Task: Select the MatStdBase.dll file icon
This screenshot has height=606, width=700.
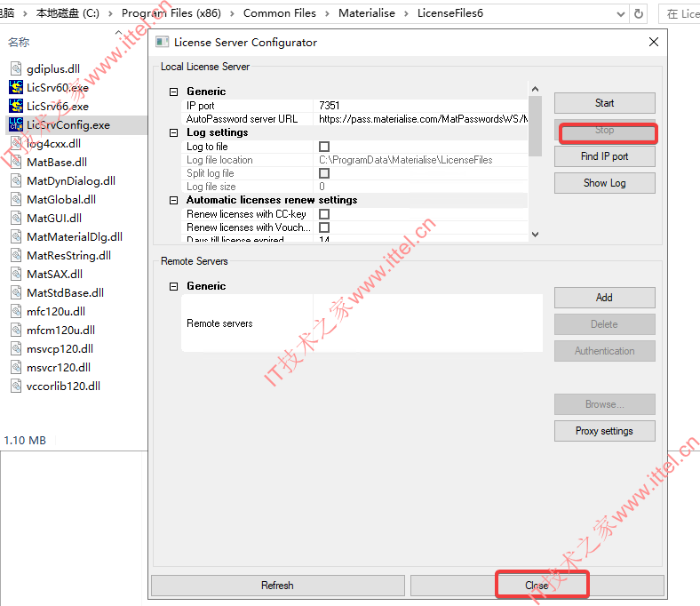Action: (x=16, y=293)
